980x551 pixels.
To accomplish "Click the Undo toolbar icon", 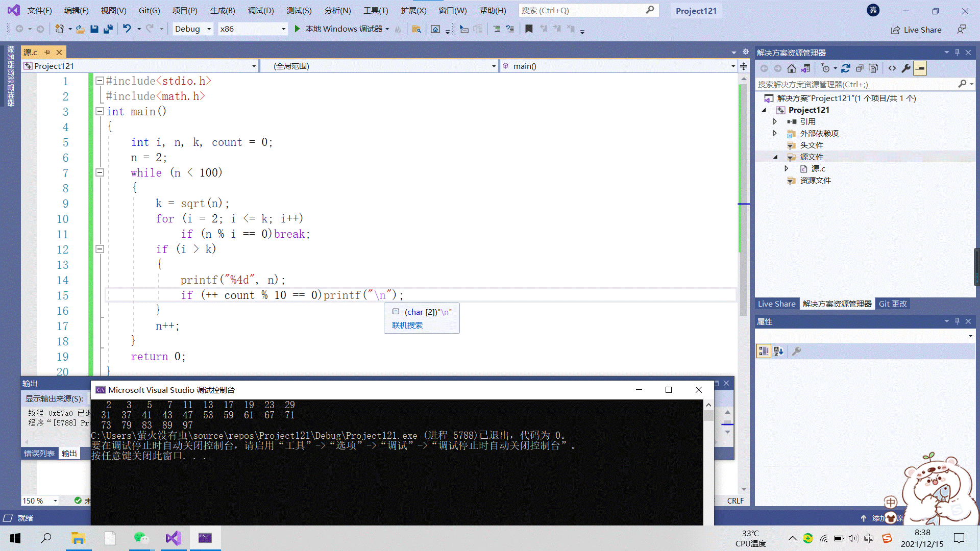I will tap(127, 29).
